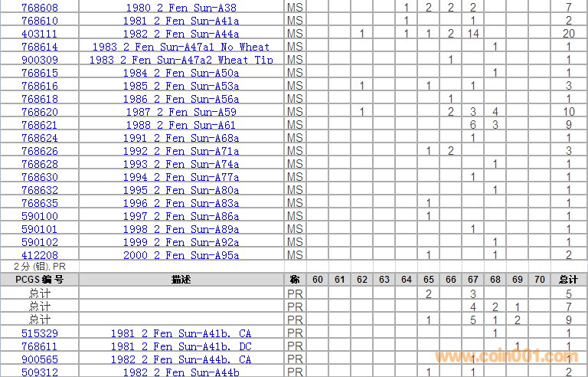The height and width of the screenshot is (377, 588).
Task: Open PCGS number 515329 link
Action: click(x=39, y=333)
